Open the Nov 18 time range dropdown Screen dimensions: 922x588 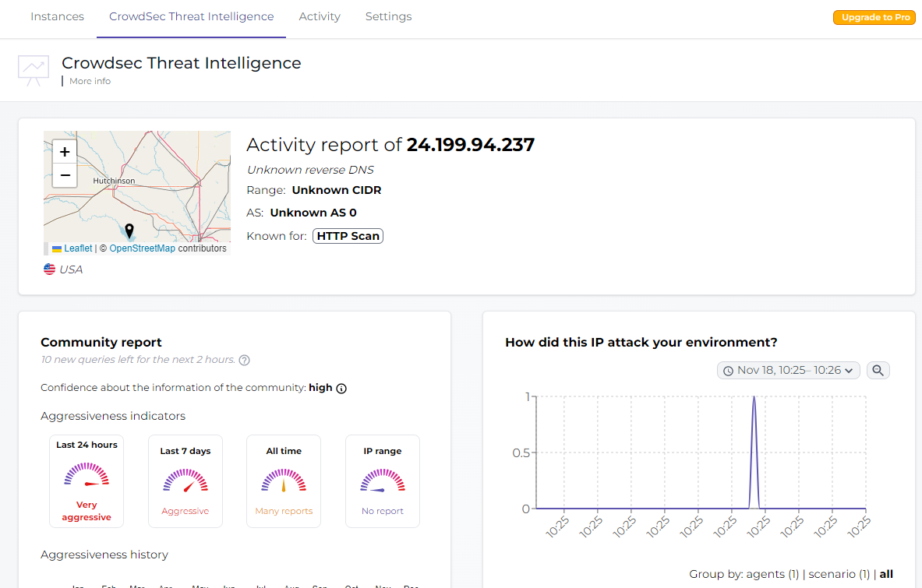[x=788, y=371]
